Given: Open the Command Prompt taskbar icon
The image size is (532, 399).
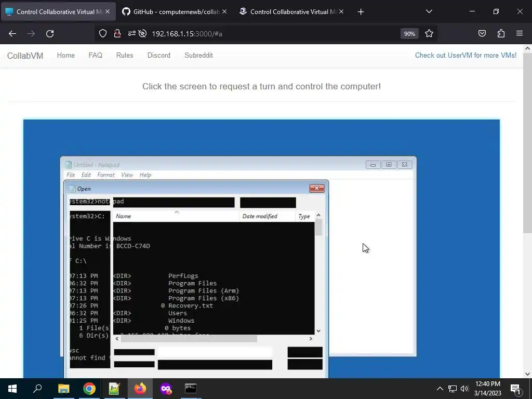Looking at the screenshot, I should coord(191,389).
